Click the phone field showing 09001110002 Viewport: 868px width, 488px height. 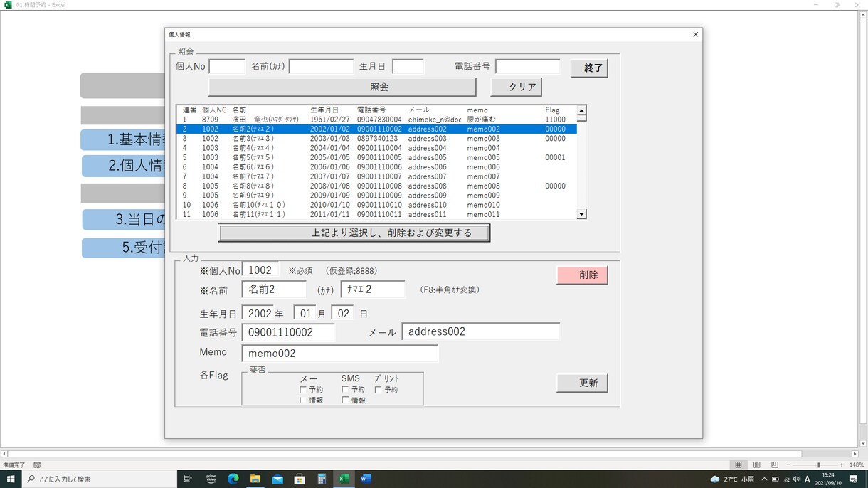click(288, 332)
